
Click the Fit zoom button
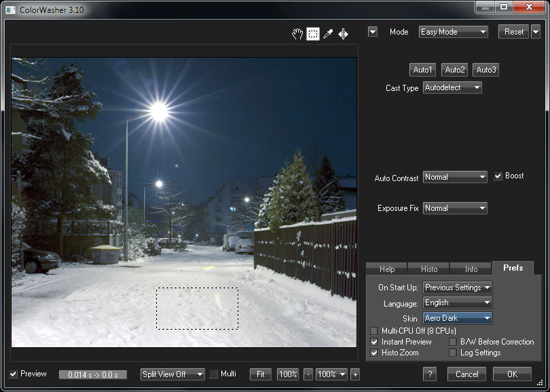coord(260,374)
